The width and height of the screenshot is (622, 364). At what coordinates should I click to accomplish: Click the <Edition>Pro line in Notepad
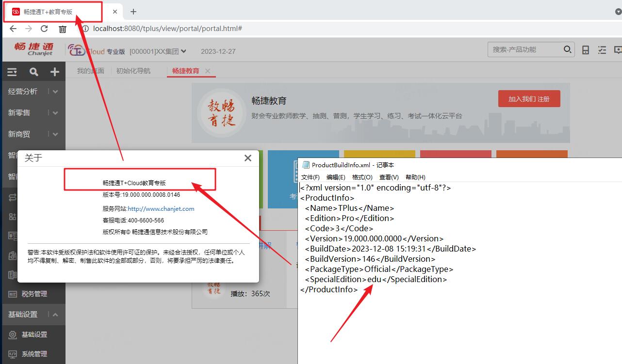(x=350, y=218)
